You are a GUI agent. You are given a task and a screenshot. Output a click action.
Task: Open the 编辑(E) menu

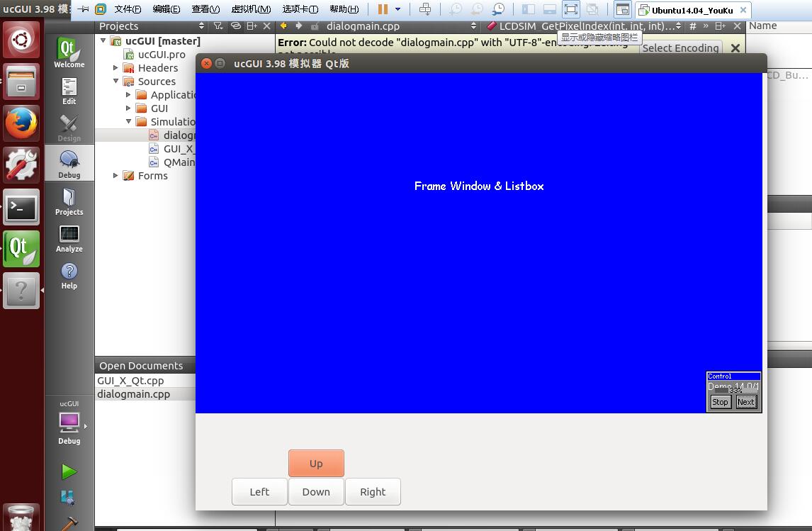(167, 9)
